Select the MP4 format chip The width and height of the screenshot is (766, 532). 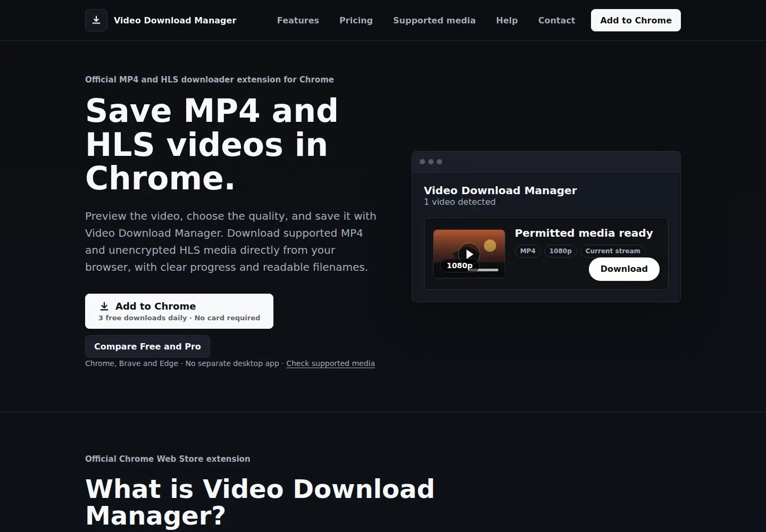528,251
